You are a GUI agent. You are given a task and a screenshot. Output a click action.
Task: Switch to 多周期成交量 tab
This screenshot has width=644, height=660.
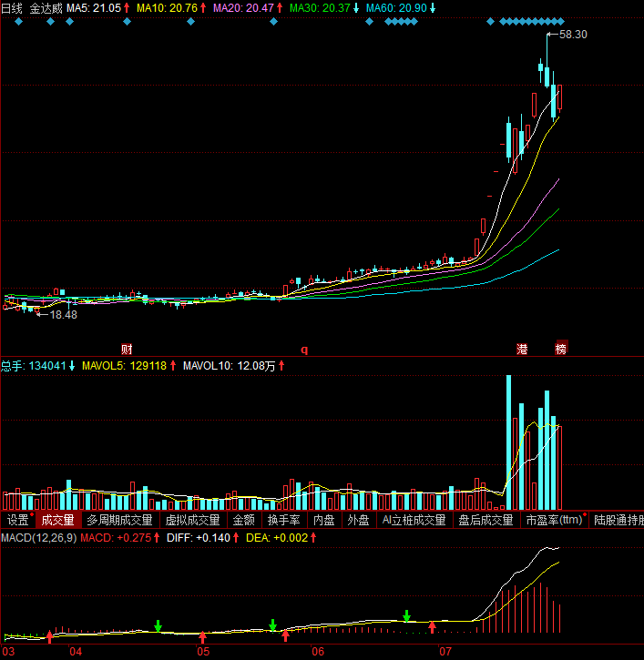click(119, 521)
